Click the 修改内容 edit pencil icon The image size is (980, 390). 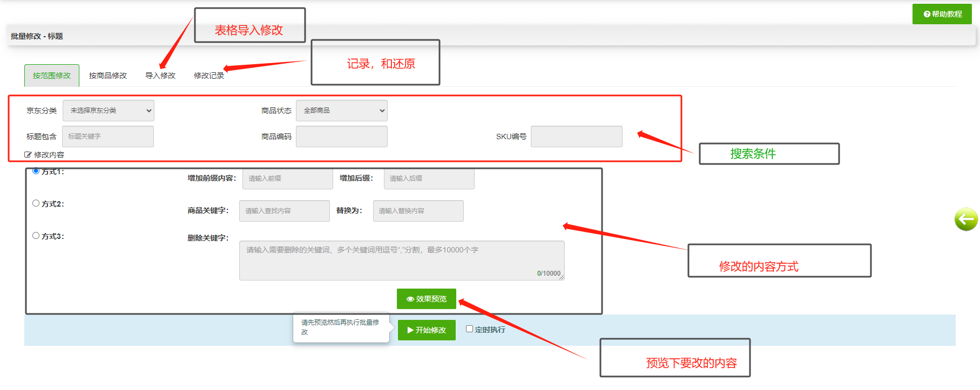(x=28, y=155)
